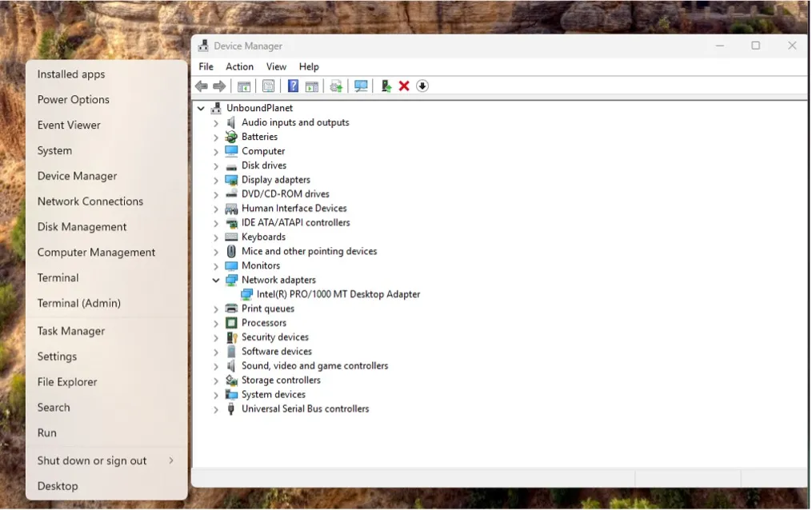Collapse the Network adapters category
This screenshot has width=812, height=510.
tap(216, 281)
